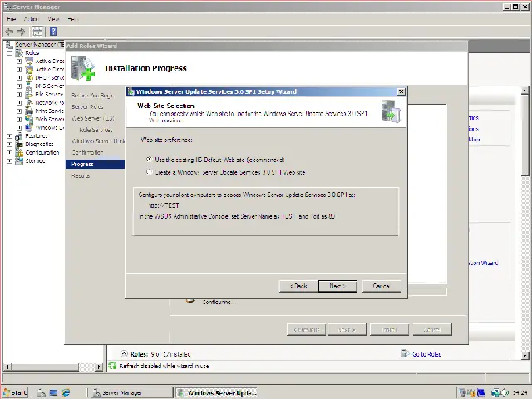Click Previous in Add Roles Wizard
Image resolution: width=532 pixels, height=399 pixels.
pos(306,329)
